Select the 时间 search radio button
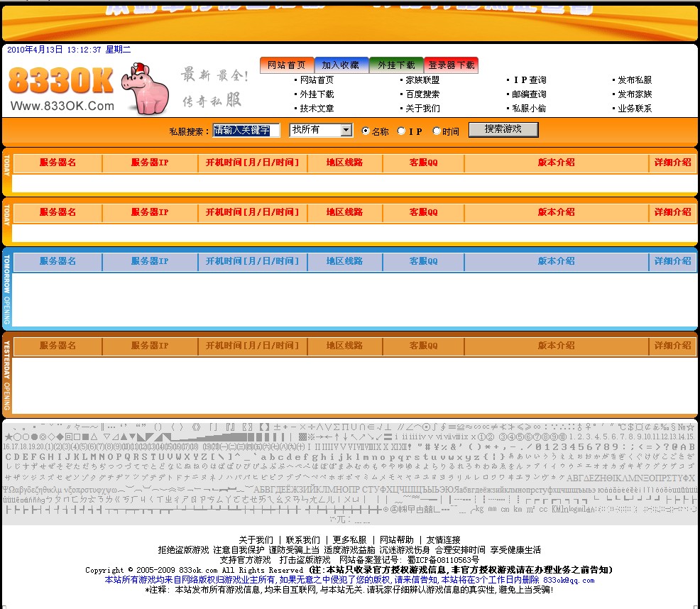Image resolution: width=700 pixels, height=609 pixels. tap(435, 131)
